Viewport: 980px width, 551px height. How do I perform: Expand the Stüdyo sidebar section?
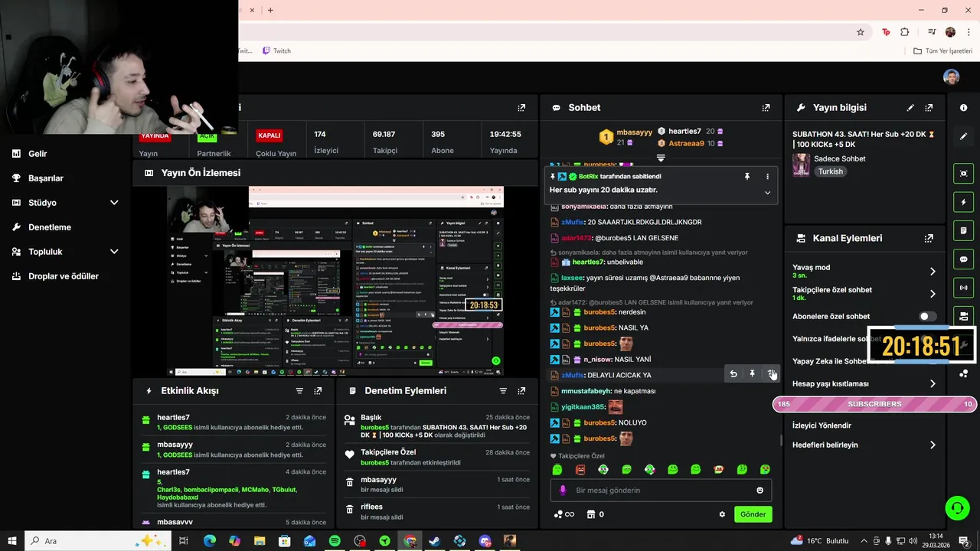114,203
